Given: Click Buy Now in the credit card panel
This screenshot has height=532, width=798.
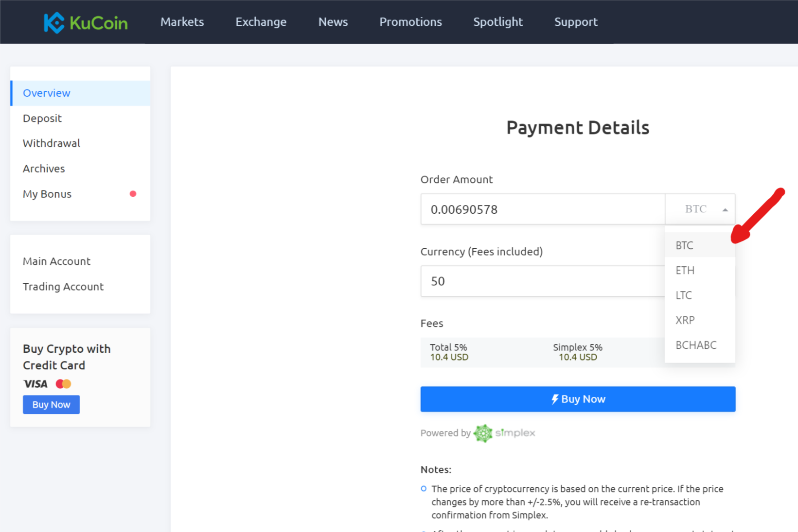Looking at the screenshot, I should tap(51, 404).
